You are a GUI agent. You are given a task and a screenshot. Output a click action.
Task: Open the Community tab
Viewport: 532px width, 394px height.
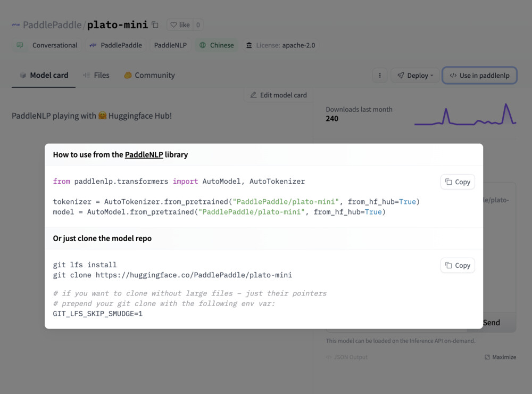tap(149, 76)
